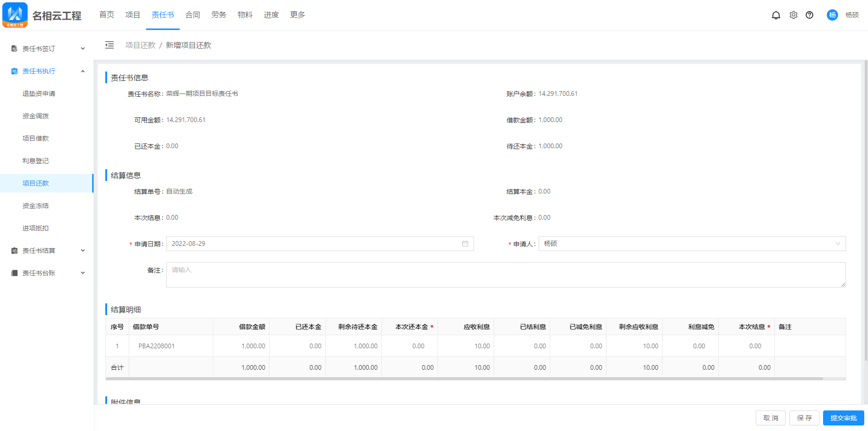Image resolution: width=868 pixels, height=431 pixels.
Task: Click the 荣辉一期项目目标责任书 name text
Action: (x=202, y=93)
